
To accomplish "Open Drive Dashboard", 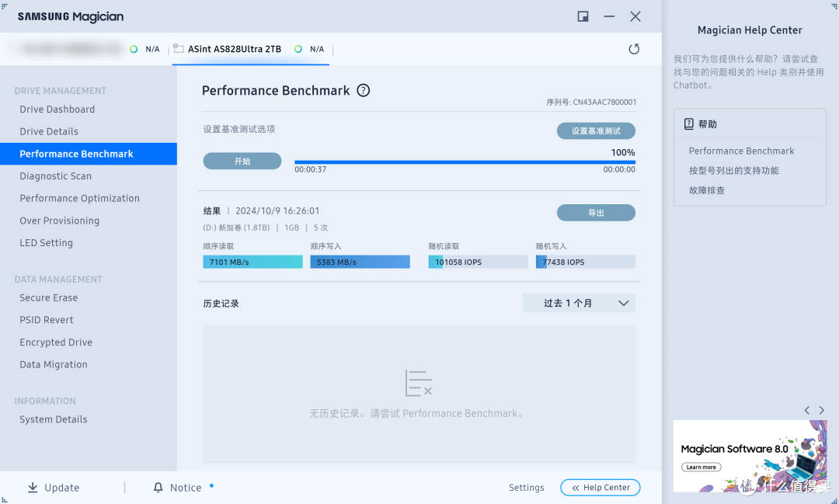I will [57, 109].
